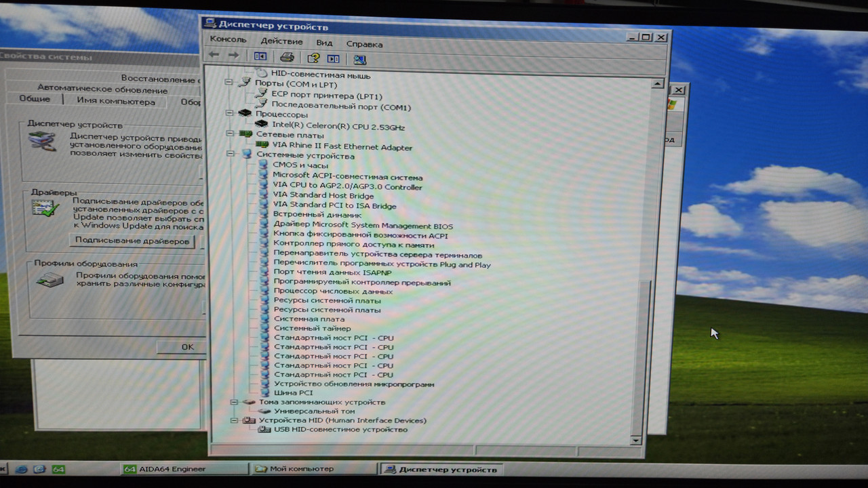Click the Устройства HID category icon
Screen dimensions: 868x488
click(x=249, y=420)
